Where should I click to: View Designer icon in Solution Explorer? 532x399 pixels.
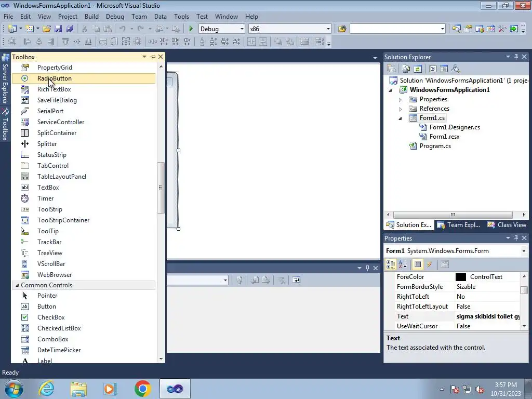click(x=444, y=69)
